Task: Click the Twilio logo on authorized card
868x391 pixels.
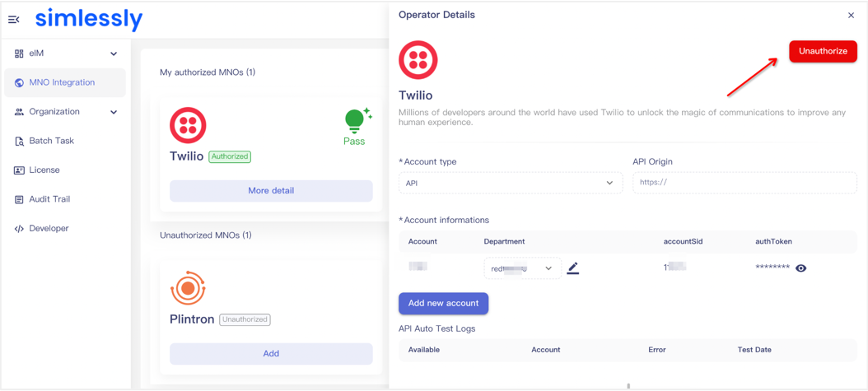Action: point(188,126)
